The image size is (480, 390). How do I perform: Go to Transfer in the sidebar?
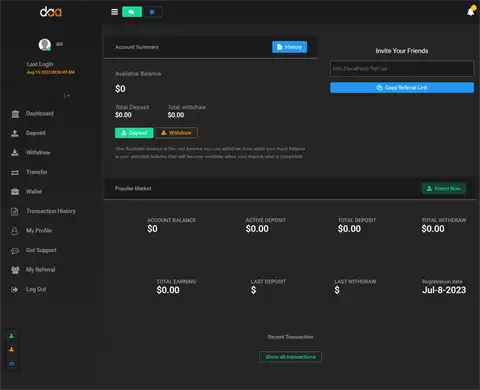coord(37,172)
